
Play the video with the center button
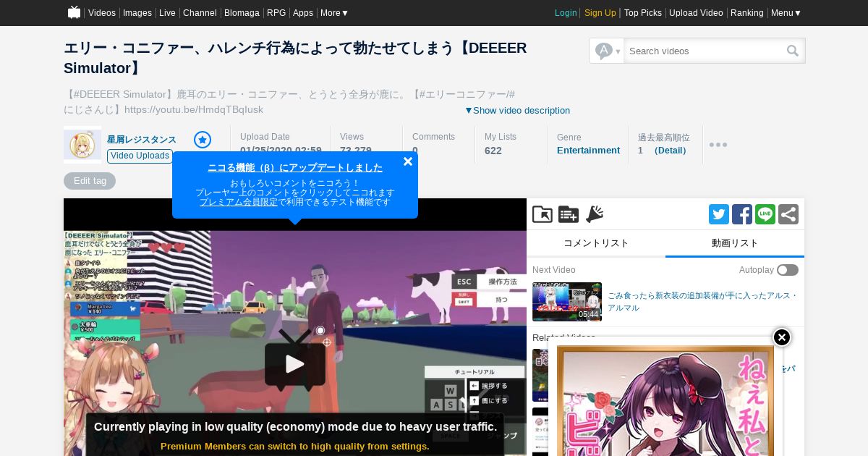295,364
